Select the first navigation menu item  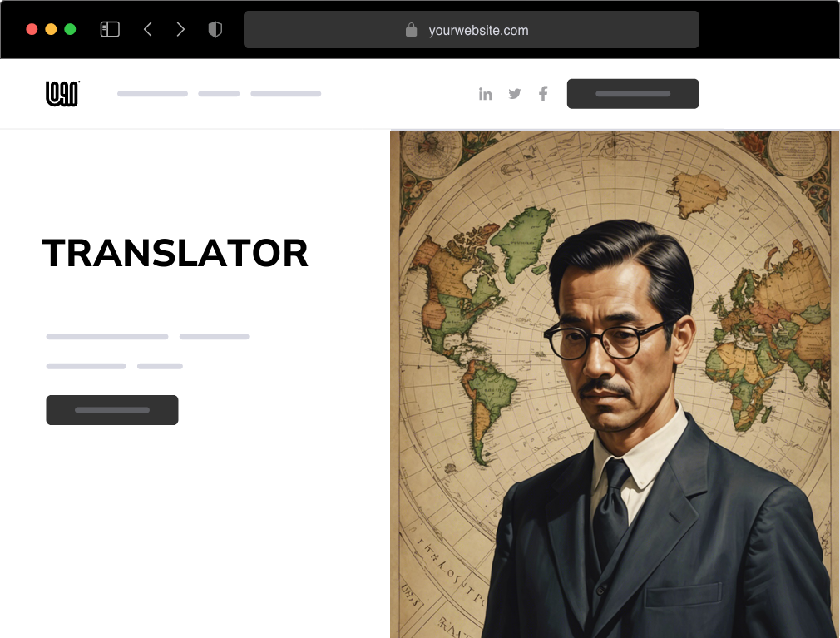[152, 93]
